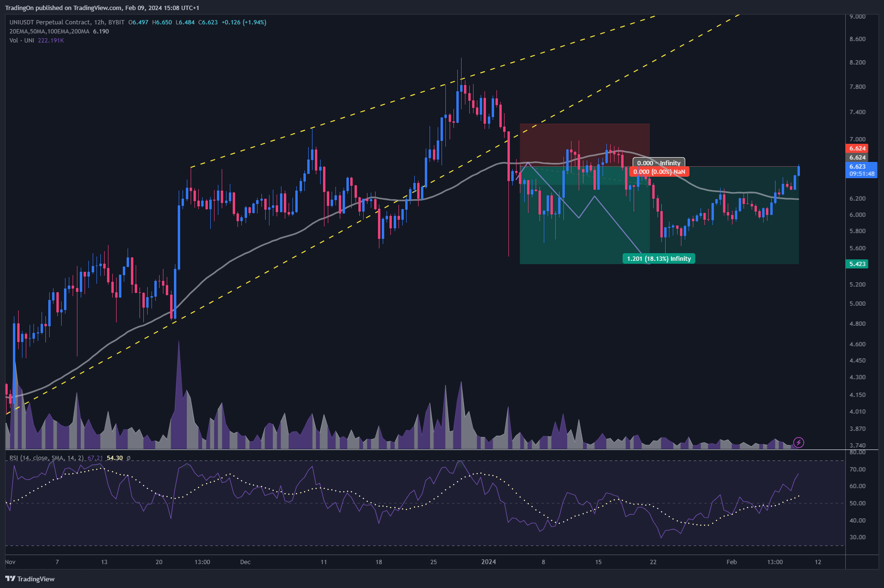
Task: Click the '22' date on time axis
Action: point(653,562)
